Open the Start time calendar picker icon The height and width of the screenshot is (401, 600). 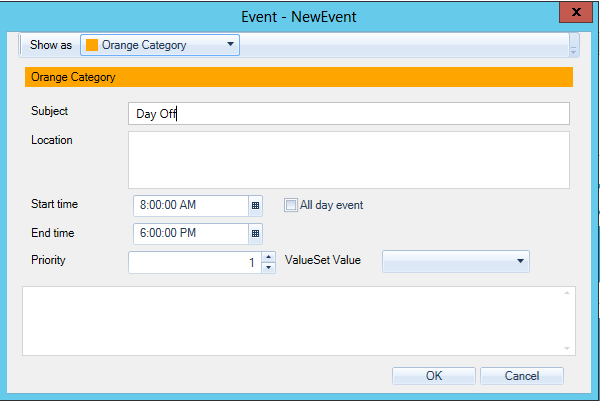[x=255, y=205]
